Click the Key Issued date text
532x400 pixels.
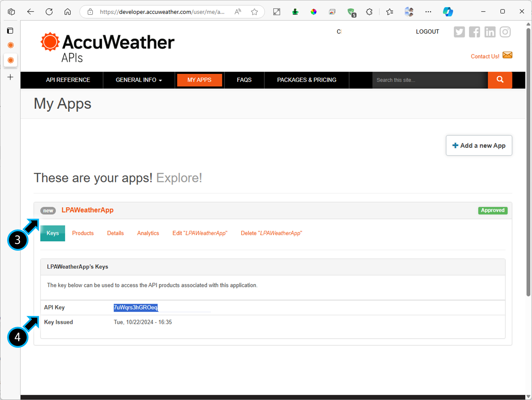coord(143,322)
